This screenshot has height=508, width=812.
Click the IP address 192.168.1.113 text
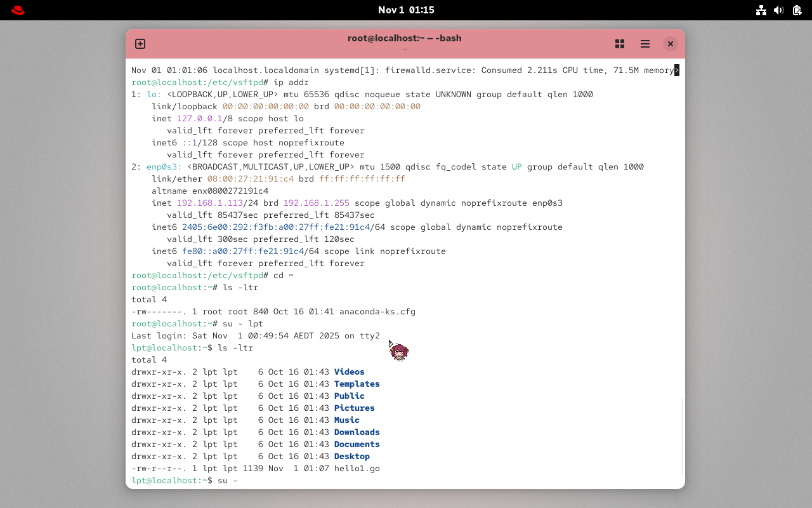[x=209, y=203]
